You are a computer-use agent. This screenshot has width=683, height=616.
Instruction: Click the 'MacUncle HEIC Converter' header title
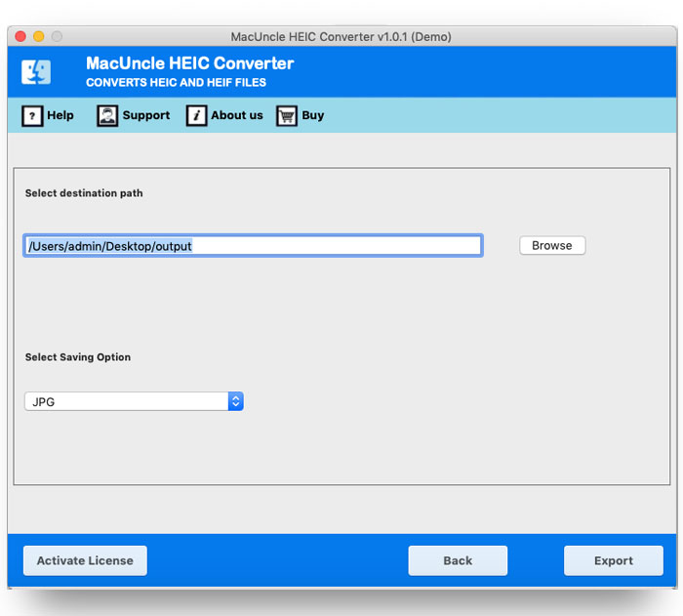[190, 63]
